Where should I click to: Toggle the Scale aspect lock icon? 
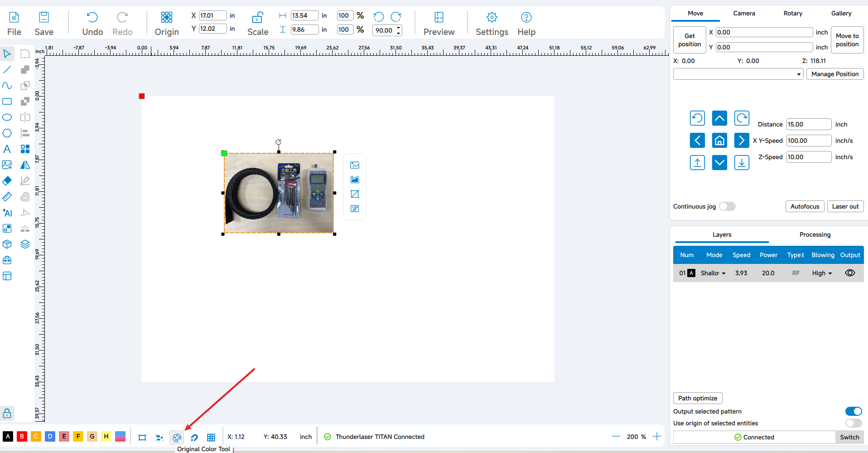tap(257, 17)
